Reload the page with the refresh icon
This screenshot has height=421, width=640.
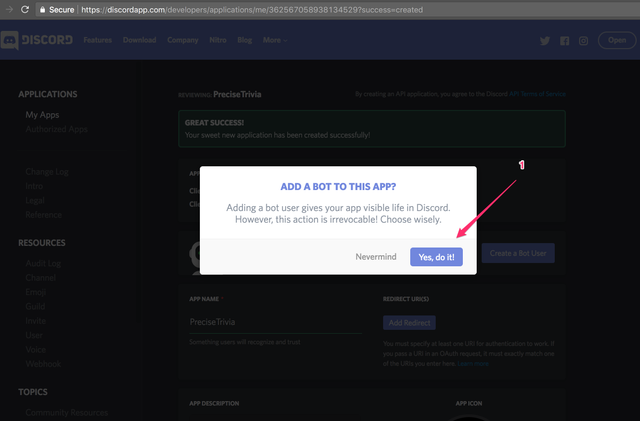(x=25, y=9)
